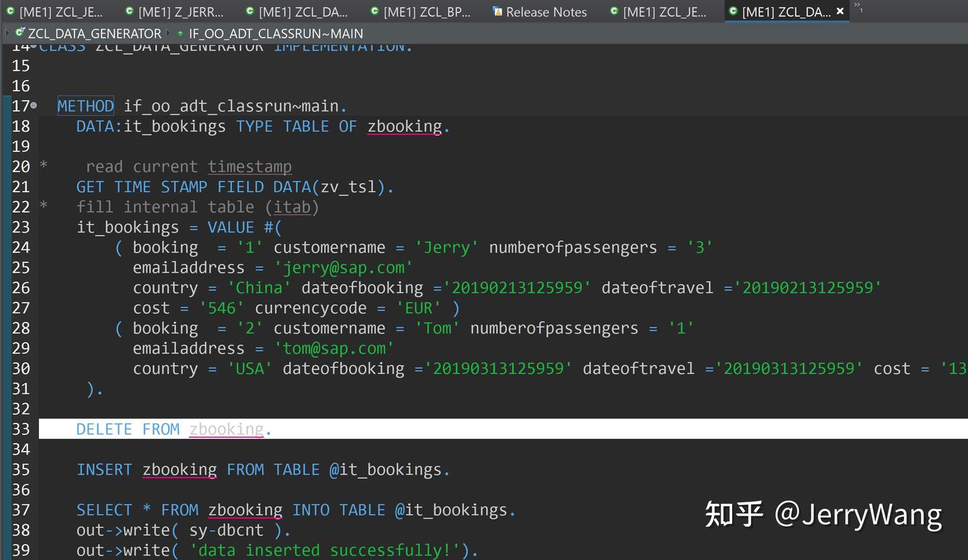Click line number 33 in the gutter
Image resolution: width=968 pixels, height=560 pixels.
click(x=21, y=428)
